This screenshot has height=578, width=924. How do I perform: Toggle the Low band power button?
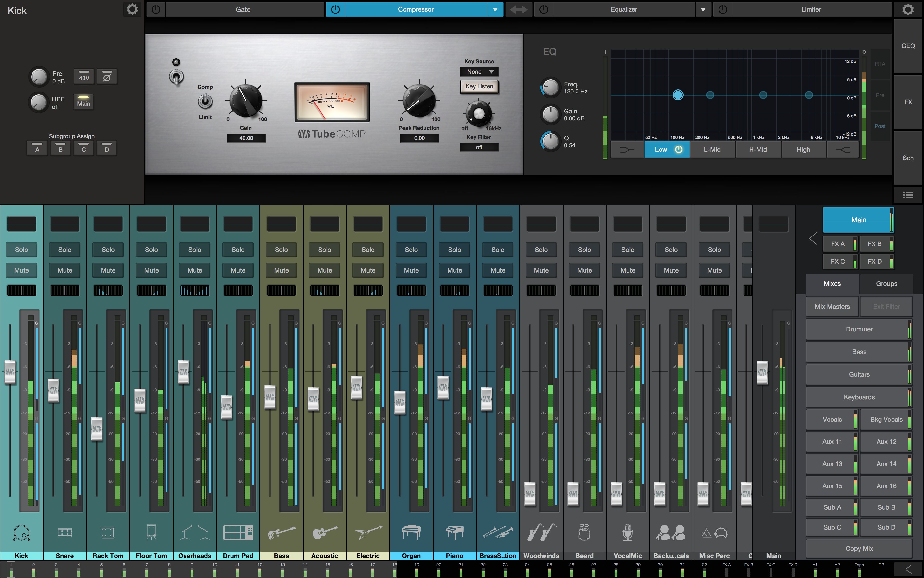click(679, 150)
